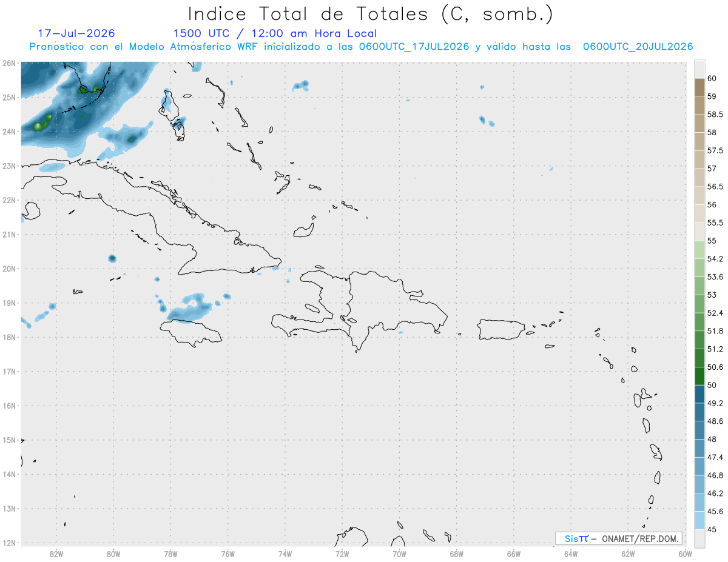Click the latitude label '12N'

point(8,543)
